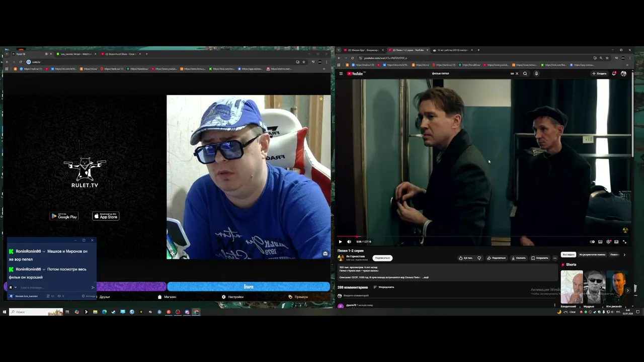The image size is (644, 362).
Task: Open Google Play download badge
Action: [64, 216]
